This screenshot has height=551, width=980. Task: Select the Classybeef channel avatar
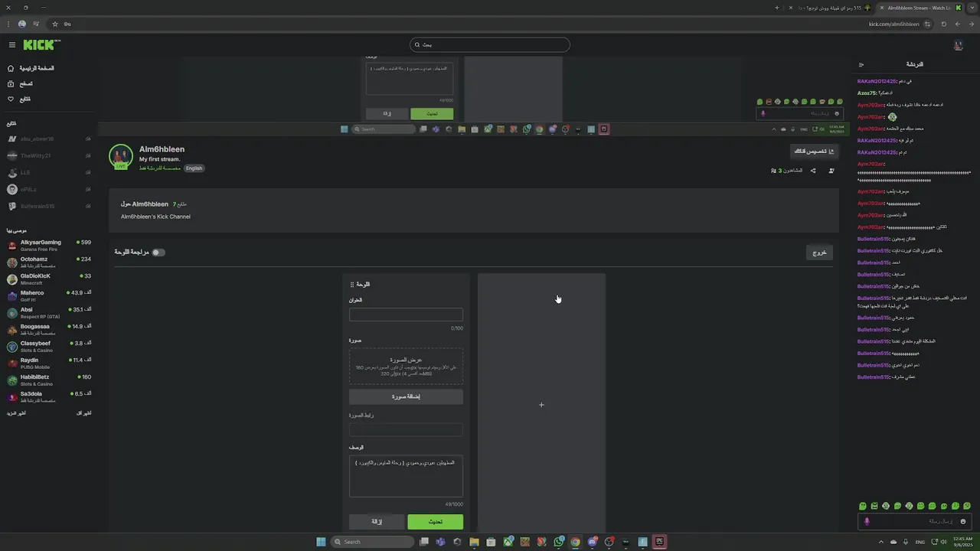coord(12,346)
